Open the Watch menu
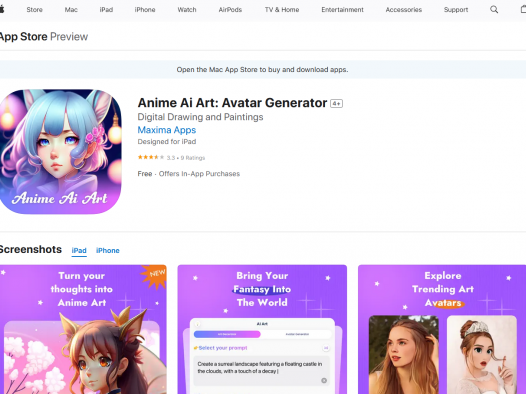The image size is (526, 394). coord(187,10)
